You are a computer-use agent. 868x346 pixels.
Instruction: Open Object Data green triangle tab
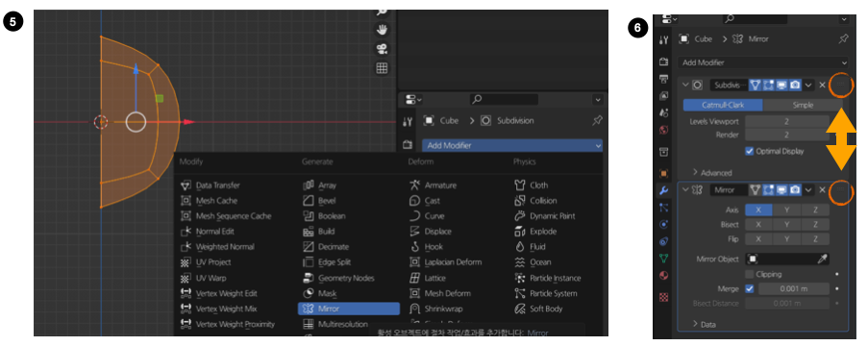(x=664, y=258)
